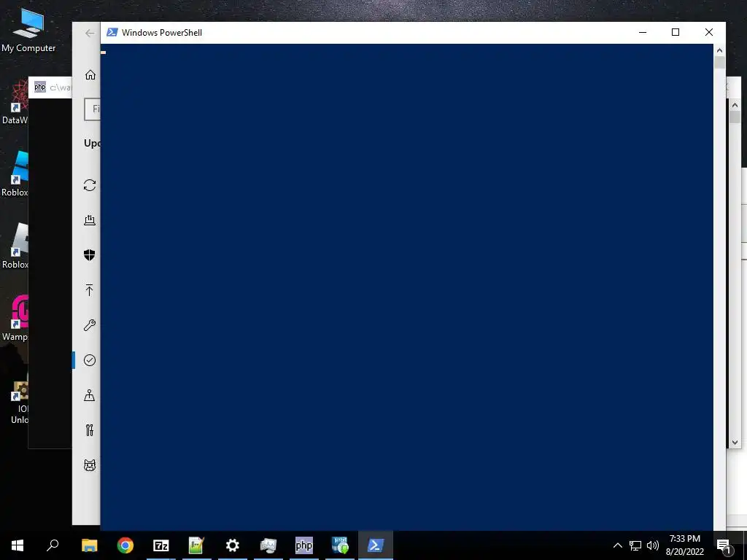
Task: Switch to Settings gear in taskbar
Action: point(233,545)
